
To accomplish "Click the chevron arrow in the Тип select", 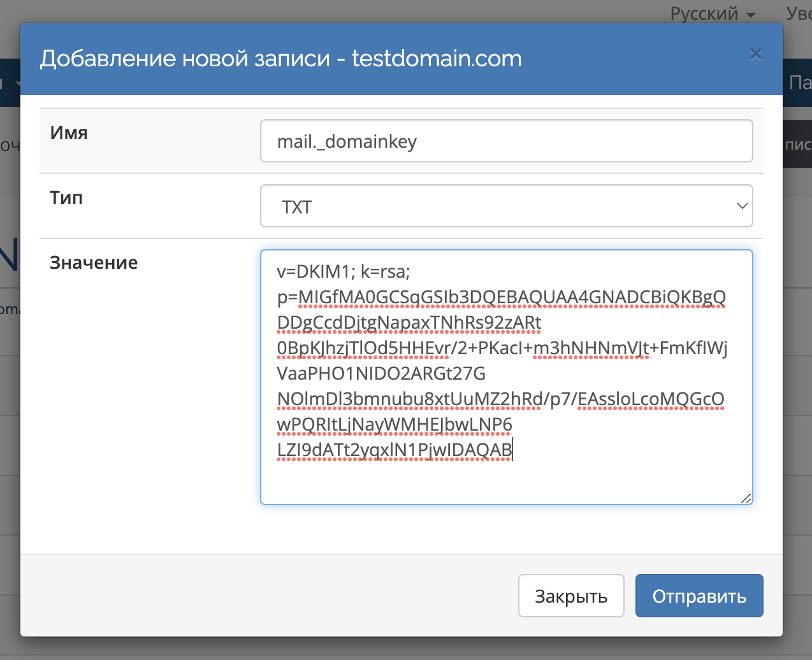I will 741,206.
